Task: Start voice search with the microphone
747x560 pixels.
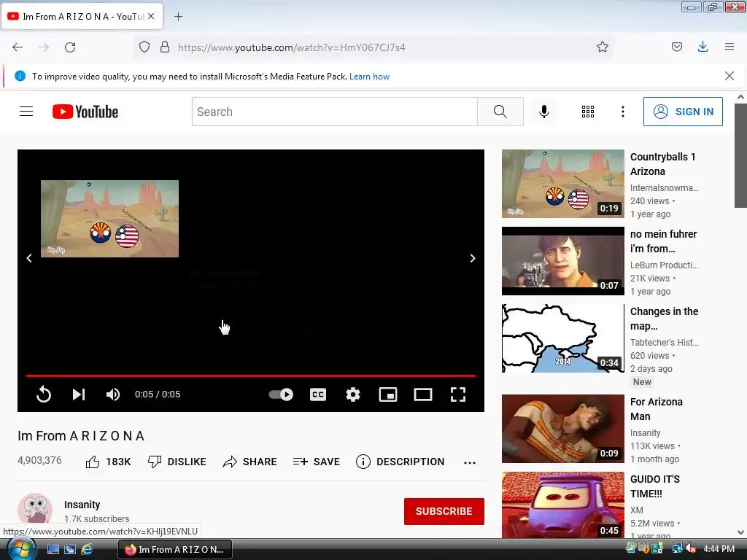Action: pyautogui.click(x=544, y=112)
